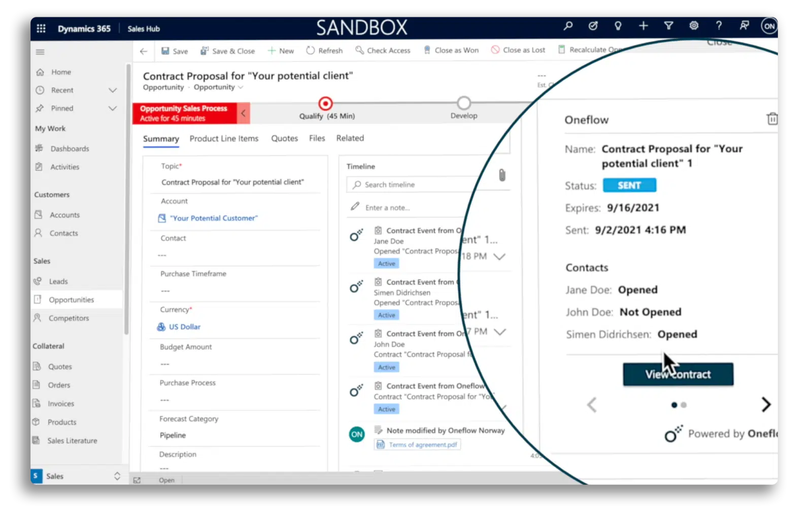Viewport: 812px width, 516px height.
Task: Click the Search timeline input field
Action: pos(426,184)
